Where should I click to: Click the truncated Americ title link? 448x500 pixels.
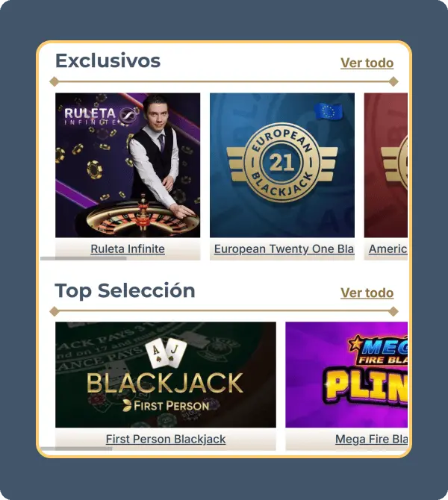388,249
